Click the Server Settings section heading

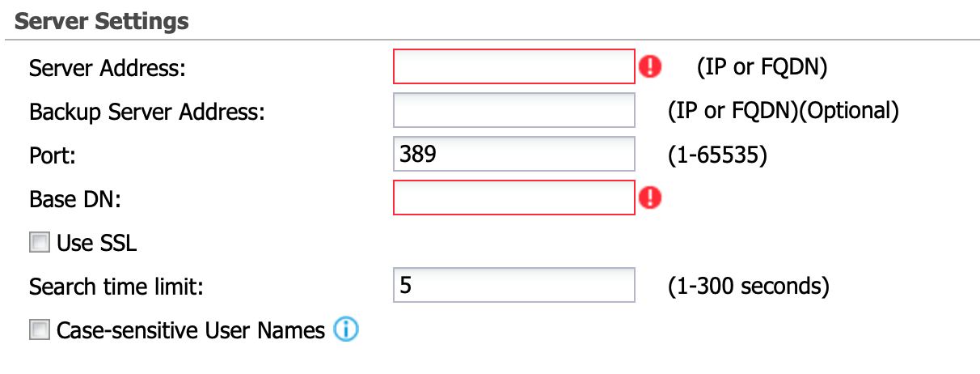tap(102, 21)
